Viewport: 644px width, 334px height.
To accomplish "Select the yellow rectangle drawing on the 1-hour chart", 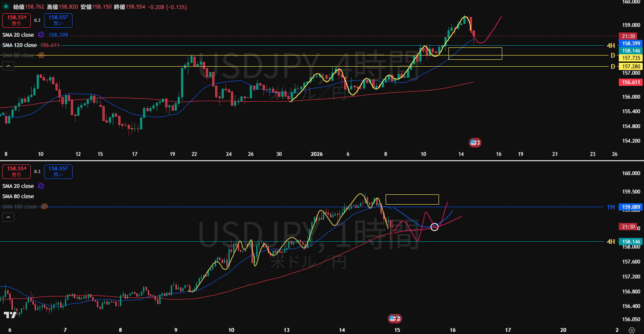I will click(x=412, y=195).
